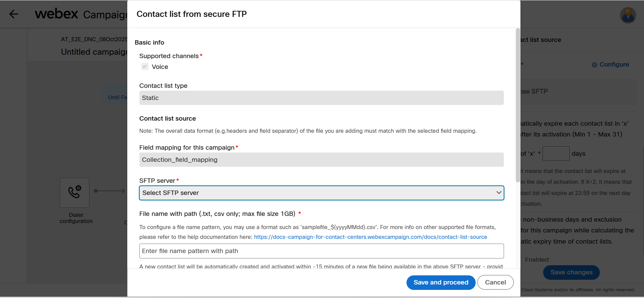Click the Contact list type Static field
The image size is (644, 298).
pyautogui.click(x=321, y=98)
